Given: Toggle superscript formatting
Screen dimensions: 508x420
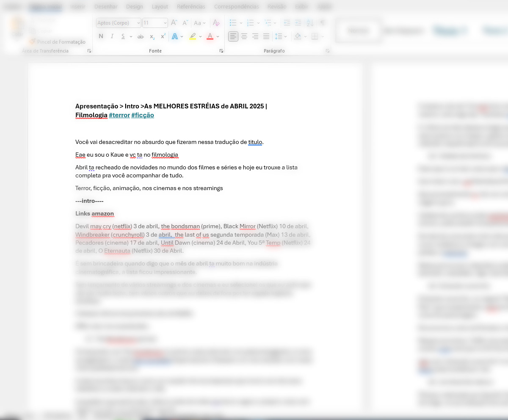Looking at the screenshot, I should point(163,36).
